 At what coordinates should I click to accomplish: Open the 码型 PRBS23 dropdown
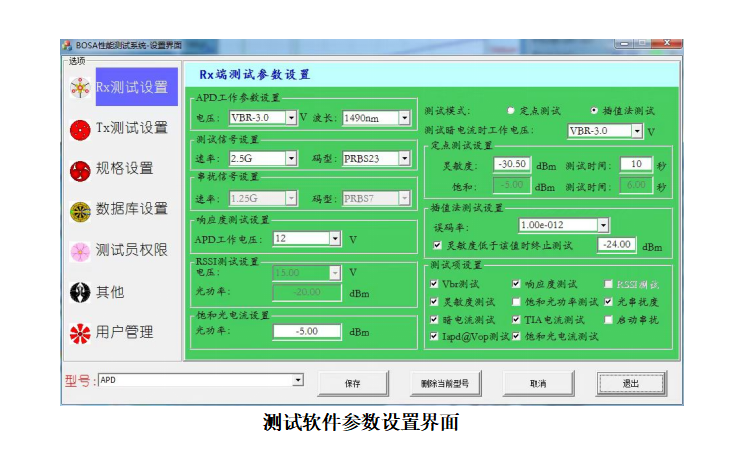tap(405, 158)
